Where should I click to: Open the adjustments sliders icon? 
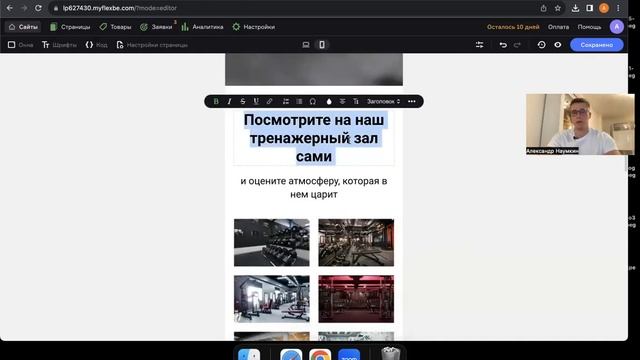(480, 45)
